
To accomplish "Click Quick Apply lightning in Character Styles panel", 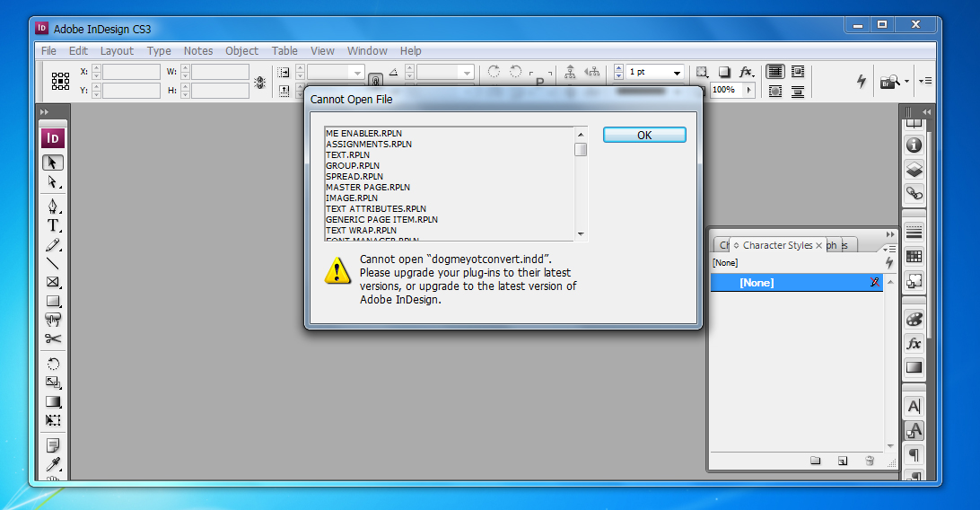I will tap(888, 263).
